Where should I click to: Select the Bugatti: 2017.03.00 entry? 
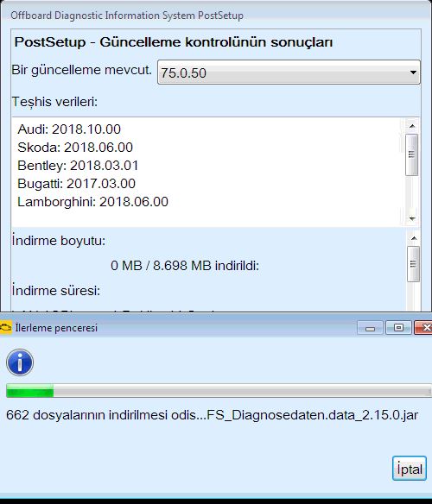click(76, 184)
